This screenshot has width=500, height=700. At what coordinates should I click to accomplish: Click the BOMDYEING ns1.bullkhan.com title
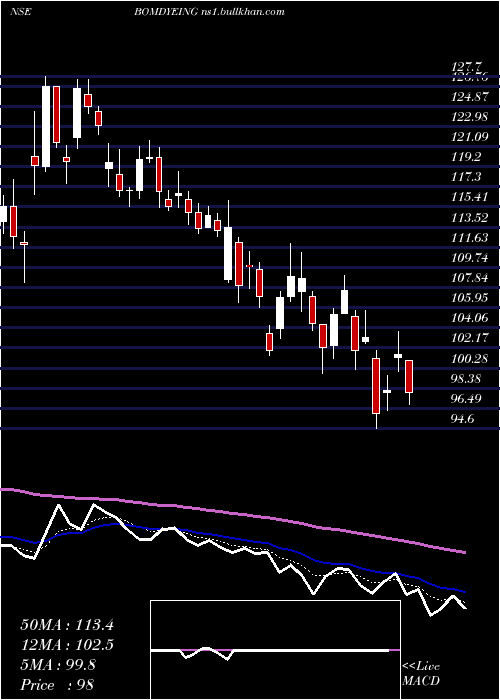[x=209, y=12]
